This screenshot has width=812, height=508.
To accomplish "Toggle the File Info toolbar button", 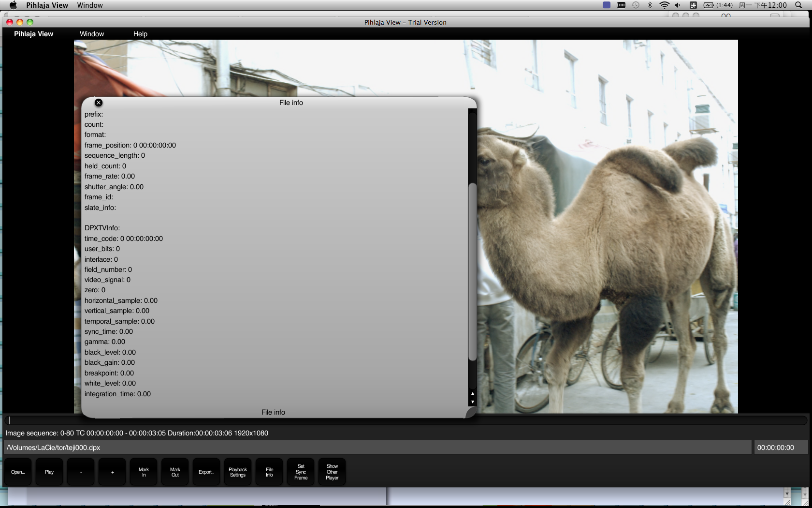I will click(269, 472).
